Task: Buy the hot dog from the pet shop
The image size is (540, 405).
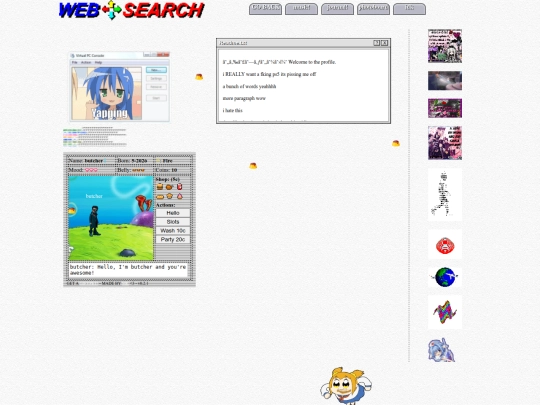Action: pos(160,197)
